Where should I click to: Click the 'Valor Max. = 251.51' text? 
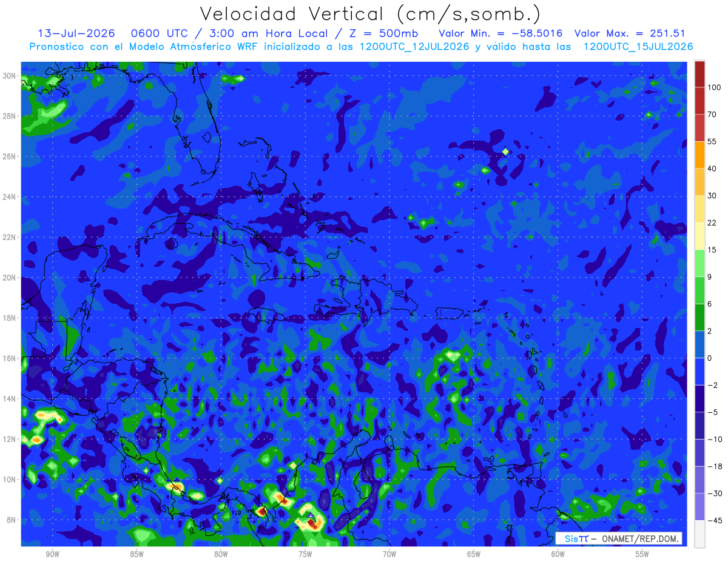tap(630, 33)
